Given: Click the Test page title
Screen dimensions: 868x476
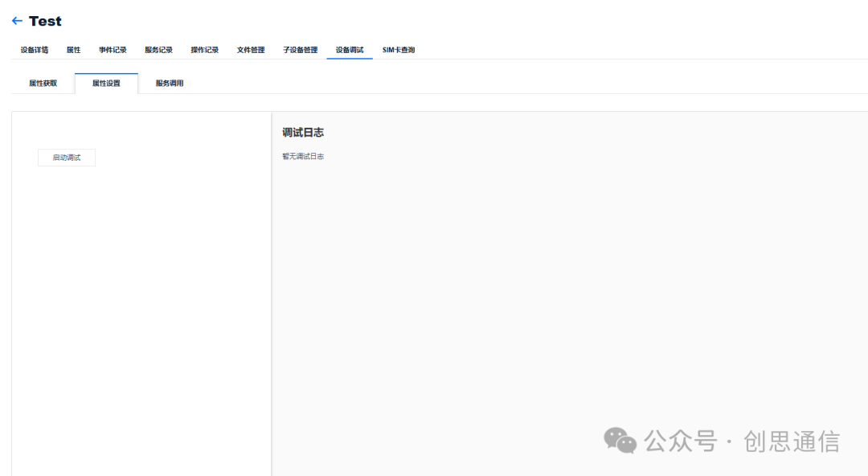Looking at the screenshot, I should pyautogui.click(x=45, y=21).
